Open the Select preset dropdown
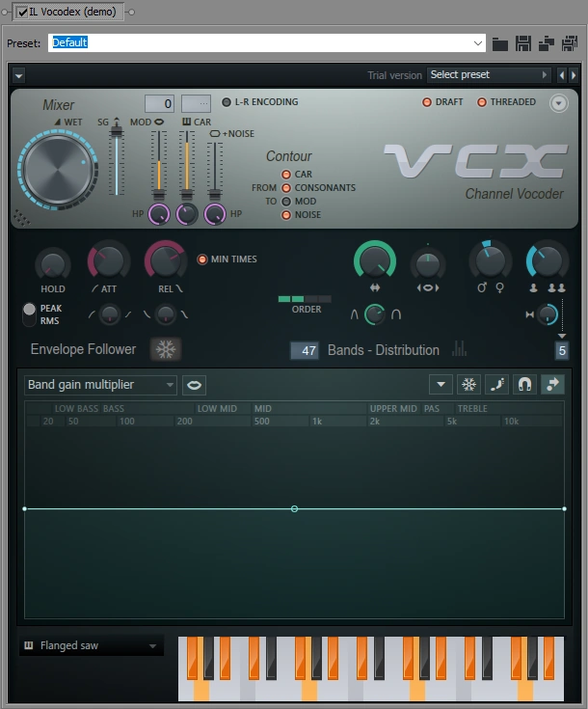Viewport: 588px width, 709px height. tap(489, 75)
